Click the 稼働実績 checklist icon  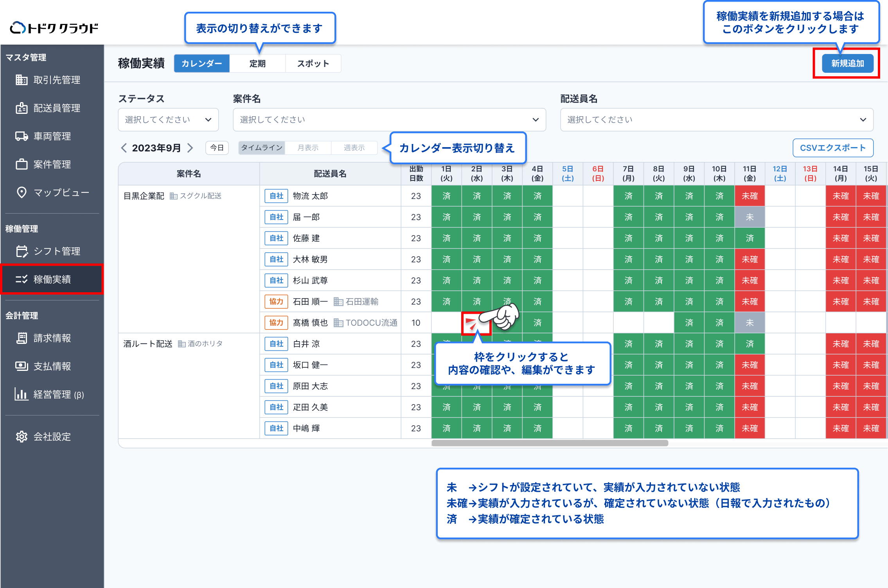(x=22, y=279)
